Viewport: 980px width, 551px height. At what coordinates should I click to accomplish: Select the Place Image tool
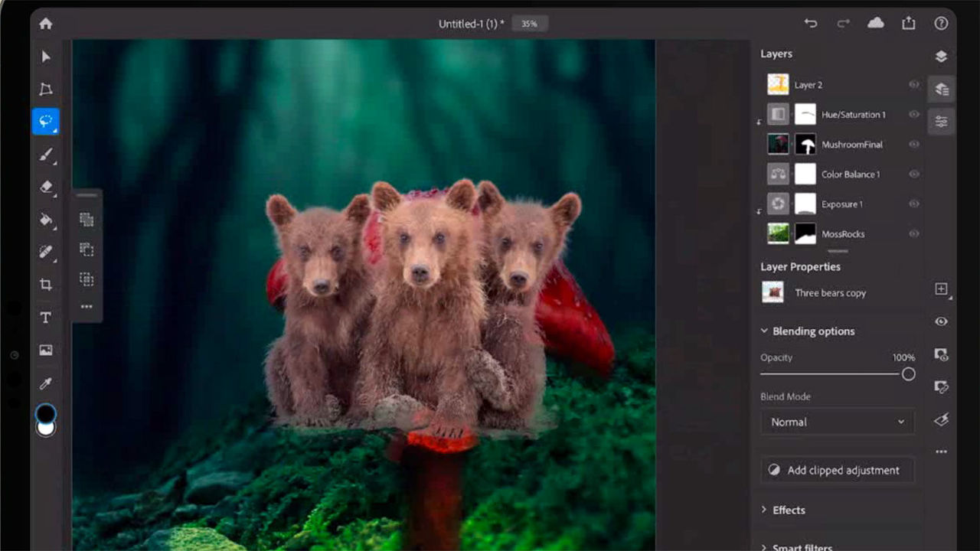(x=46, y=350)
